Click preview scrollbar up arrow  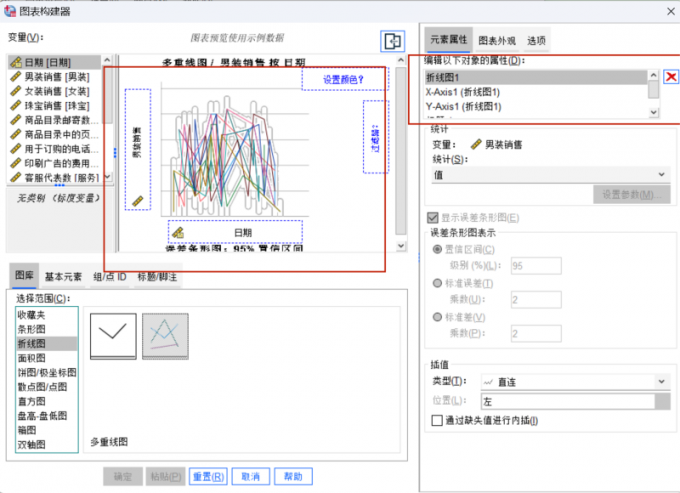coord(401,60)
